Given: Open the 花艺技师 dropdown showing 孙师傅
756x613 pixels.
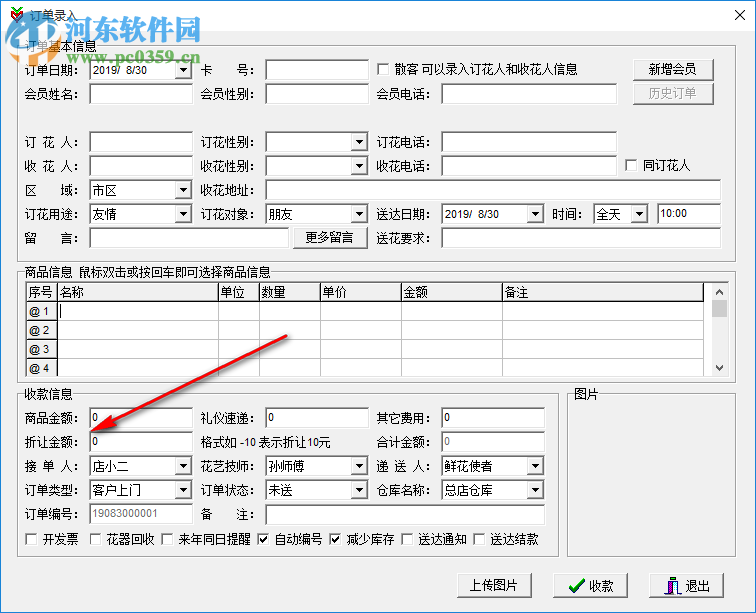Looking at the screenshot, I should (359, 466).
